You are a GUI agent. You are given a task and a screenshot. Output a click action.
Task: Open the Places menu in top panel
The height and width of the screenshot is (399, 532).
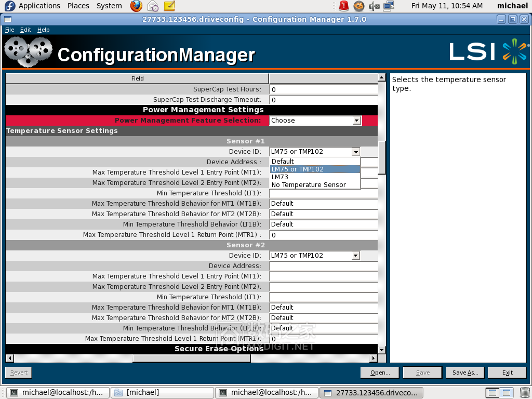point(78,6)
